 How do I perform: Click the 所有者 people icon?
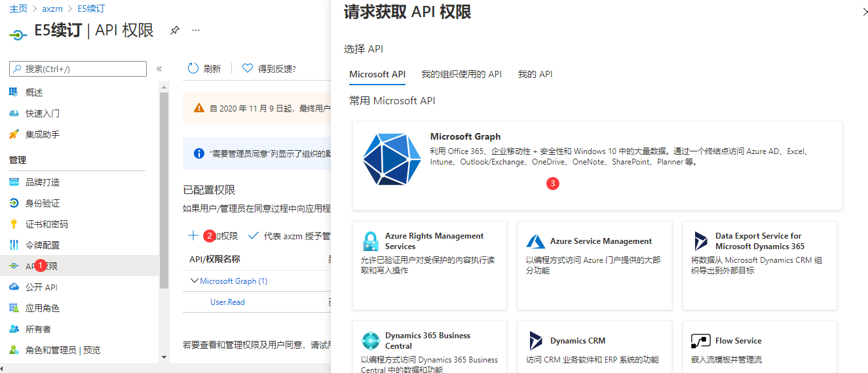[x=14, y=329]
